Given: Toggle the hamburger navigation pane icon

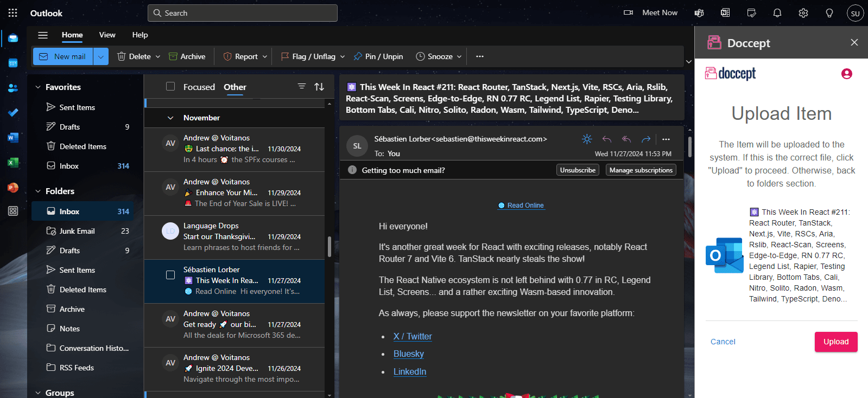Looking at the screenshot, I should (43, 35).
